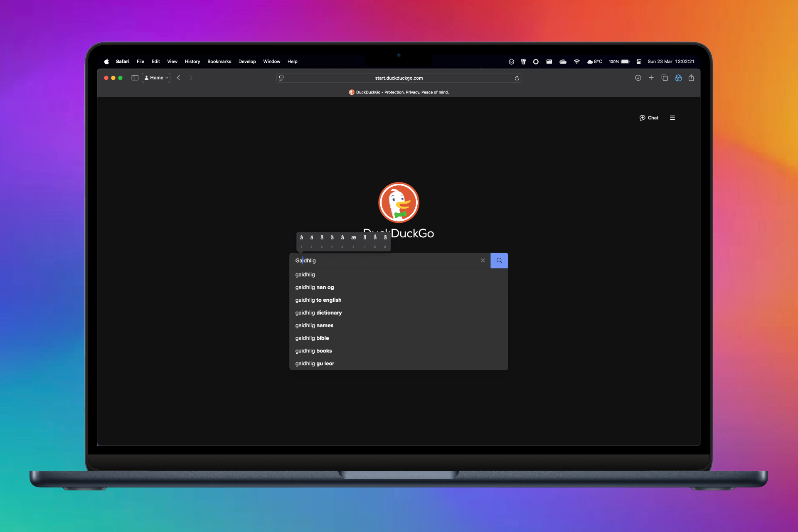
Task: Open the Bookmarks menu
Action: (x=219, y=62)
